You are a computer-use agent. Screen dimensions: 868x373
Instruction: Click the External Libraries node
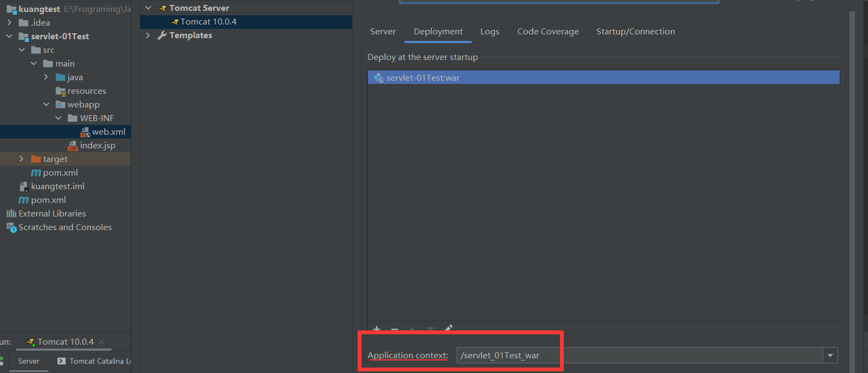click(52, 214)
